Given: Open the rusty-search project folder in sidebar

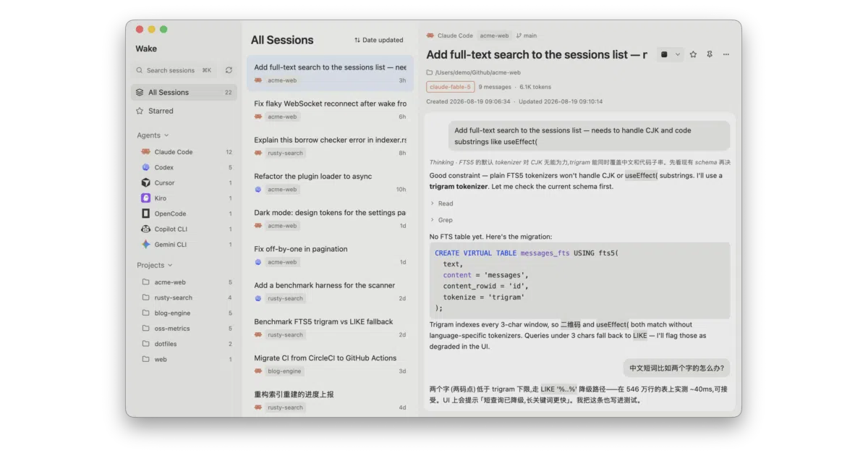Looking at the screenshot, I should pyautogui.click(x=184, y=297).
